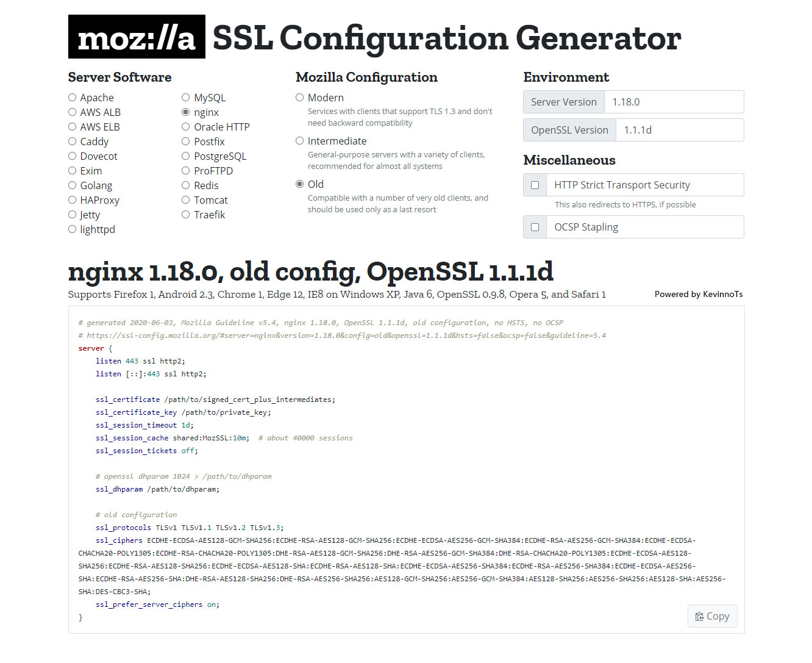Screen dimensions: 812x663
Task: Click the ssl-config.mozilla.org URL comment line
Action: click(342, 335)
